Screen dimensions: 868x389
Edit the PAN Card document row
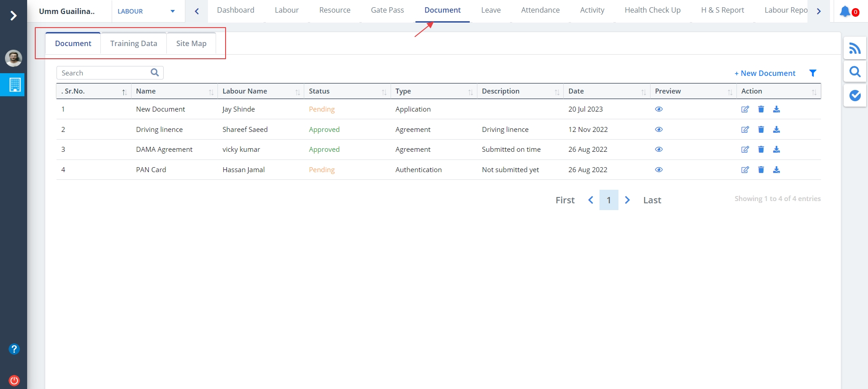tap(745, 170)
